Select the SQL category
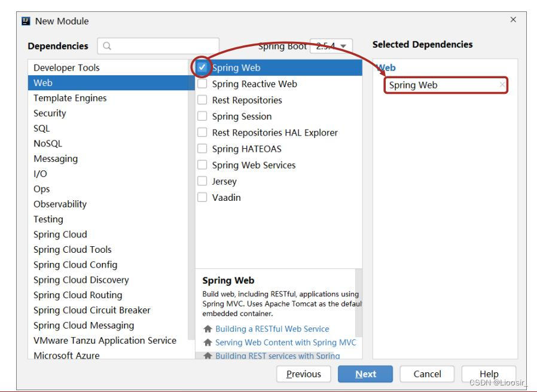The image size is (537, 392). point(108,128)
